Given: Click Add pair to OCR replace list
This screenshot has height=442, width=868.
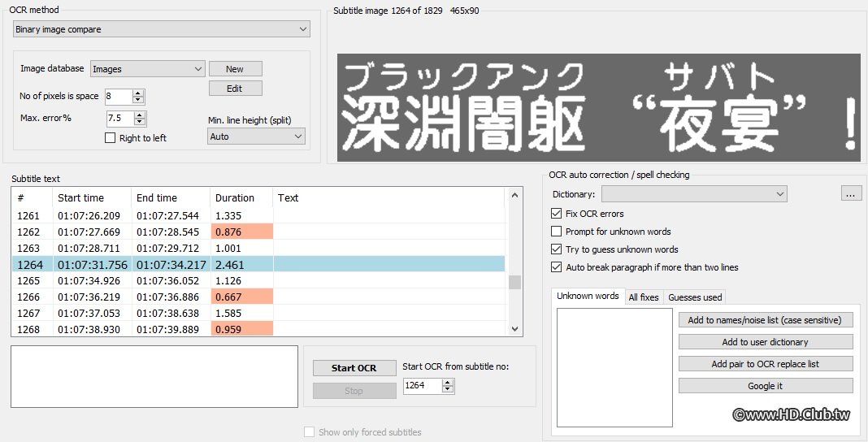Looking at the screenshot, I should [766, 364].
